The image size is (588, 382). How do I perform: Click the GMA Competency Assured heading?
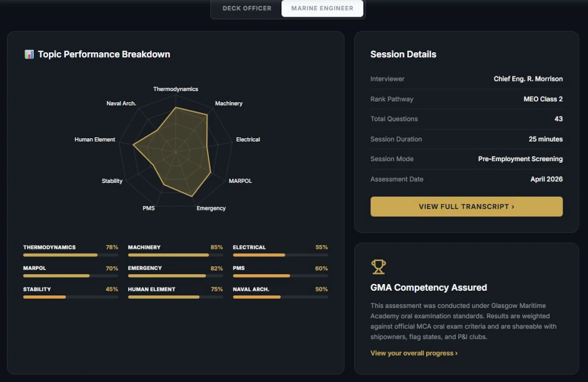428,287
